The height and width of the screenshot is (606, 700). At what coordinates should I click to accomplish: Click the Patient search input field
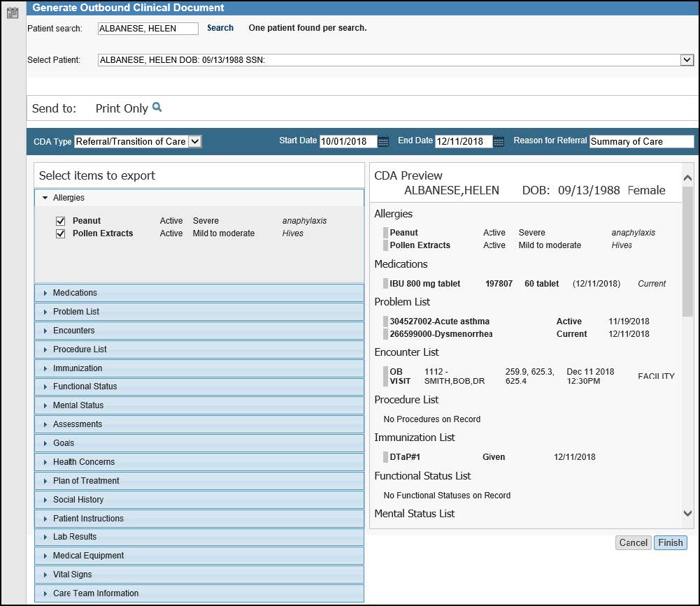148,29
